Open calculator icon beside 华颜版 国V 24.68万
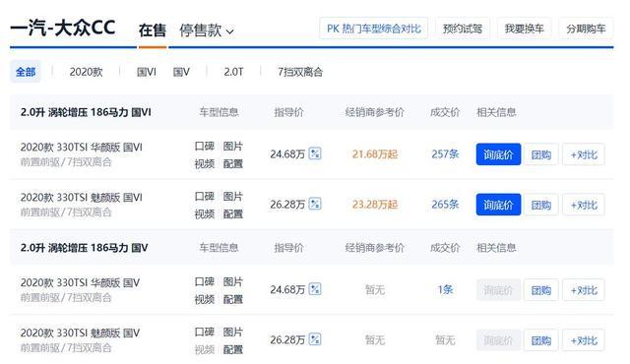 click(315, 289)
